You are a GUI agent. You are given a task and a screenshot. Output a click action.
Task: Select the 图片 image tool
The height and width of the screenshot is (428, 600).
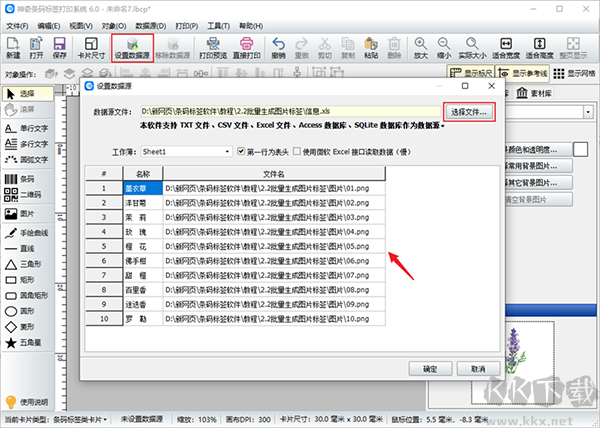[19, 213]
